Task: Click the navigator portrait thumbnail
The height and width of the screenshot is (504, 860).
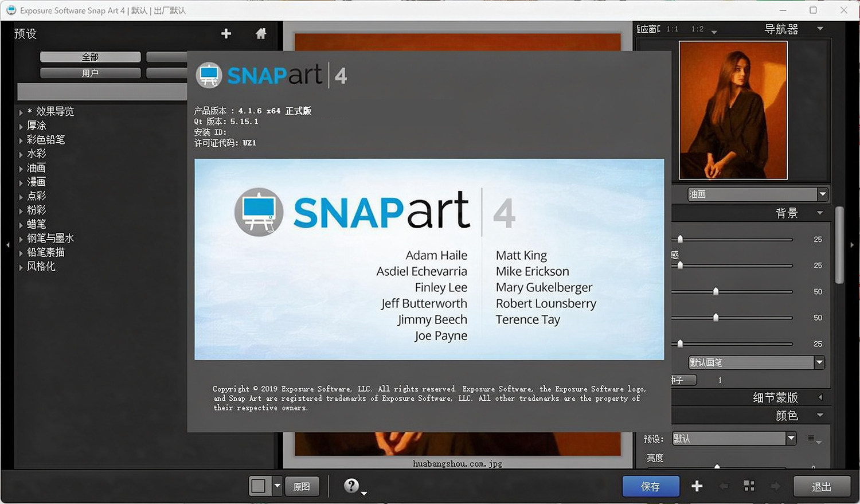Action: 733,110
